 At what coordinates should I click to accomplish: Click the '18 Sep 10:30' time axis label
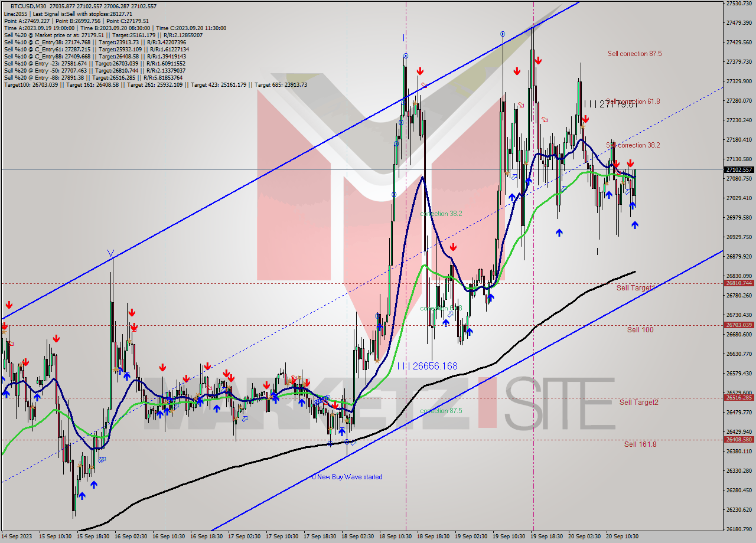(x=395, y=537)
